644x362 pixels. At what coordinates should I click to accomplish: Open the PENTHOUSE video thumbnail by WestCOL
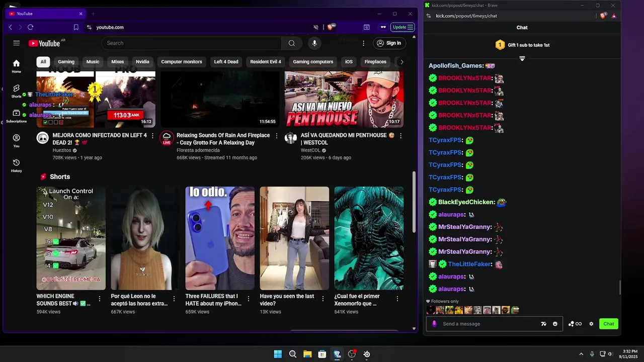[x=344, y=99]
